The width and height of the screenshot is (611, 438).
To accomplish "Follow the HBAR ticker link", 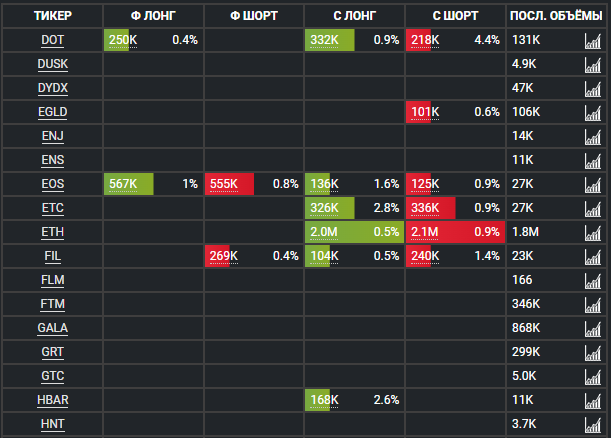I will [x=52, y=400].
